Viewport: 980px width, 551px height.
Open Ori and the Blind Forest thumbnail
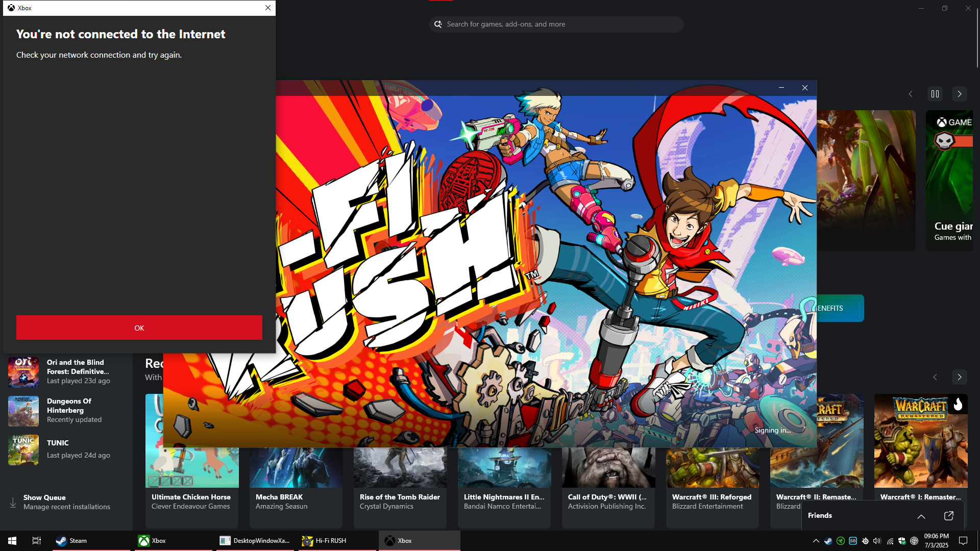[23, 372]
